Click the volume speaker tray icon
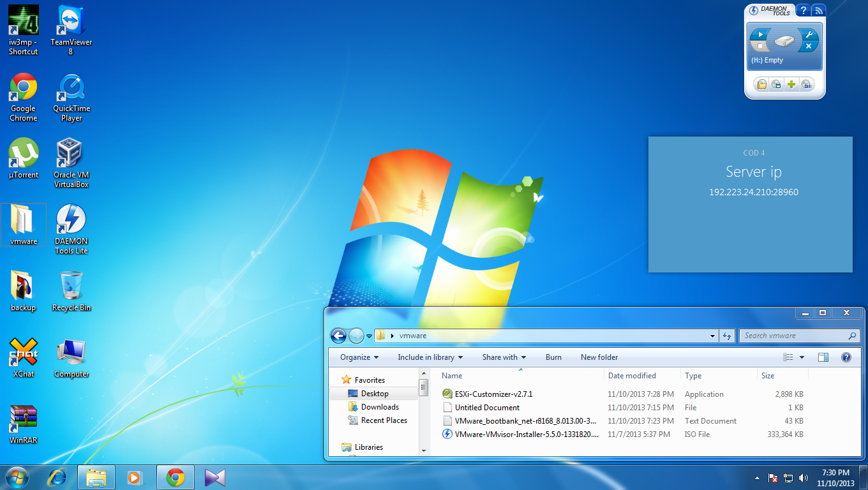This screenshot has width=868, height=490. (x=804, y=477)
